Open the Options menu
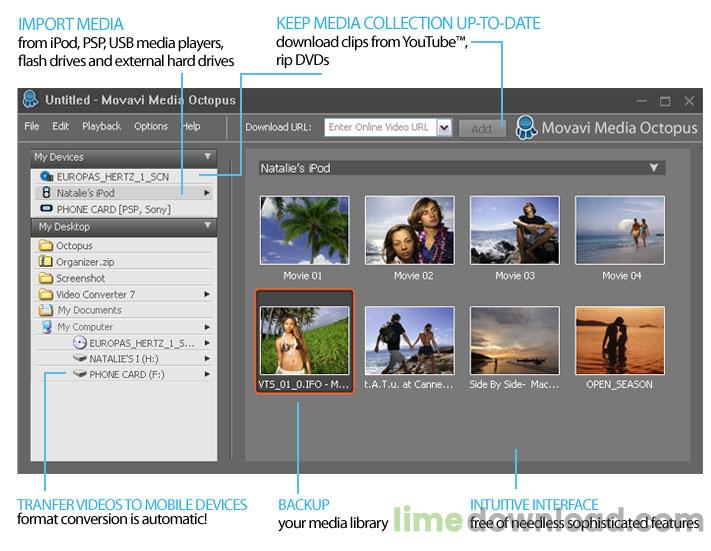The height and width of the screenshot is (551, 711). point(151,127)
